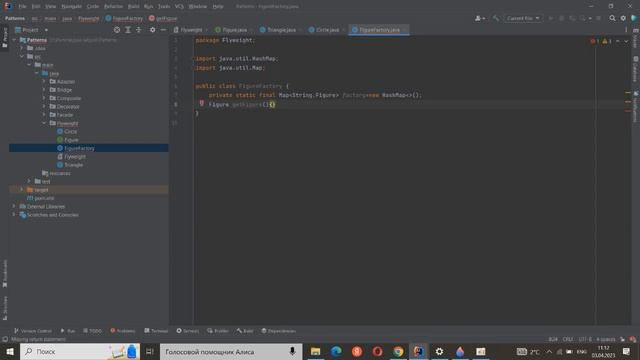Expand the target folder
This screenshot has height=360, width=640.
tap(22, 190)
